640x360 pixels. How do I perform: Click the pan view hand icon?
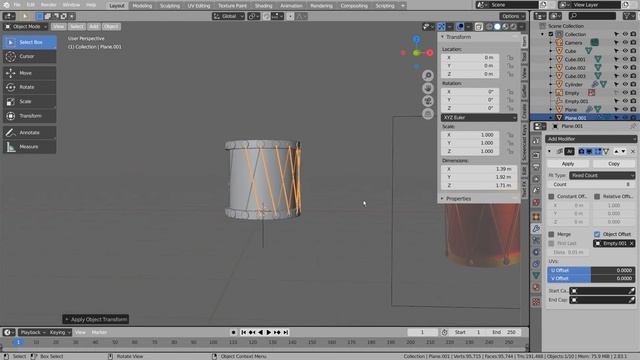pos(428,88)
